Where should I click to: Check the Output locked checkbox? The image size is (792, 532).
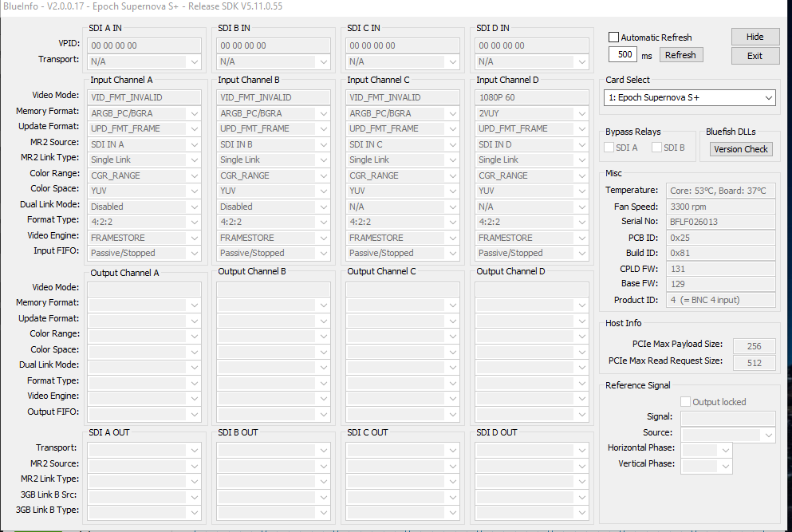coord(685,402)
